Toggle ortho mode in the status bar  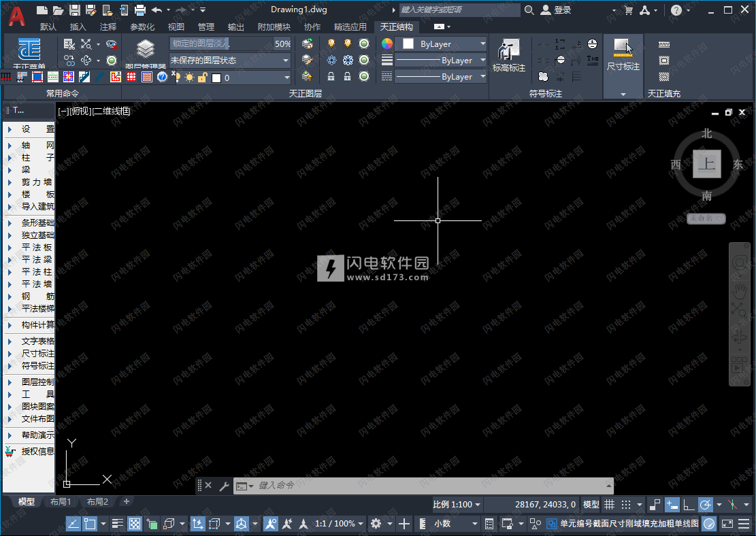pyautogui.click(x=689, y=505)
